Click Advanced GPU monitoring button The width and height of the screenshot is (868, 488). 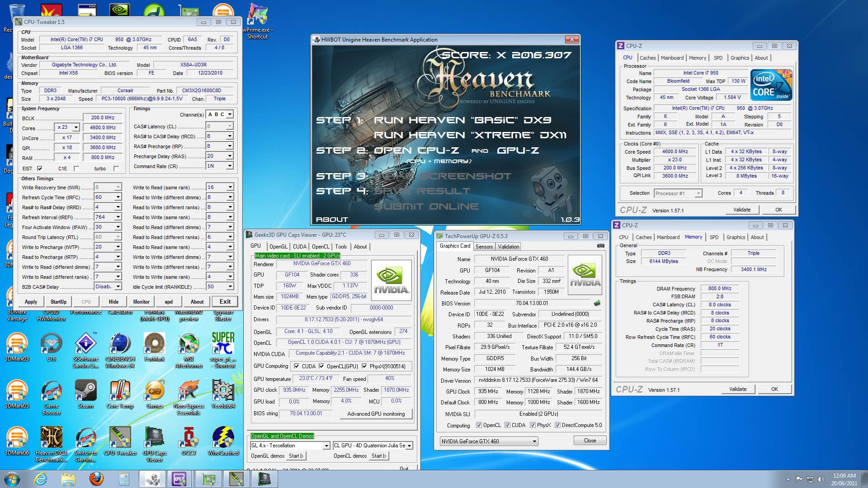376,414
